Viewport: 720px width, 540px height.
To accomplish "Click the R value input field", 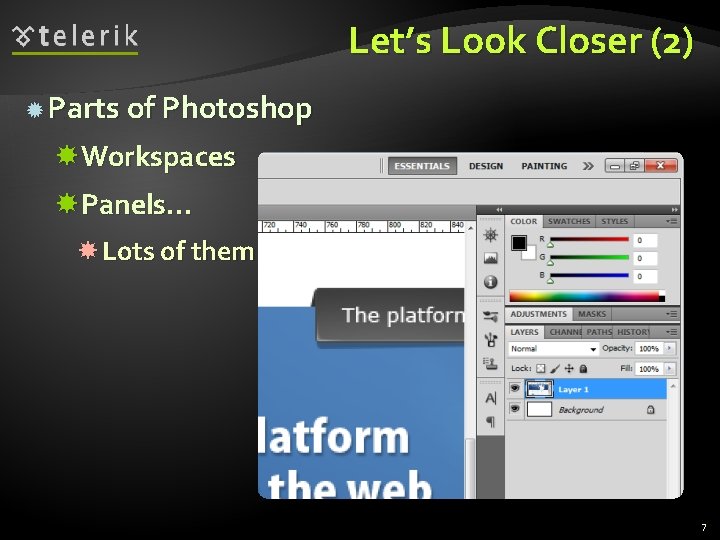I will tap(645, 240).
